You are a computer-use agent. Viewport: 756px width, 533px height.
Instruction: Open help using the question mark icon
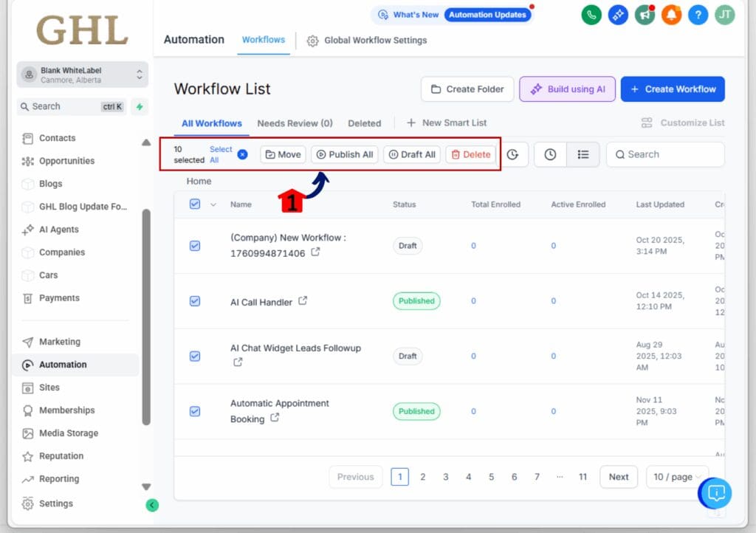point(698,15)
